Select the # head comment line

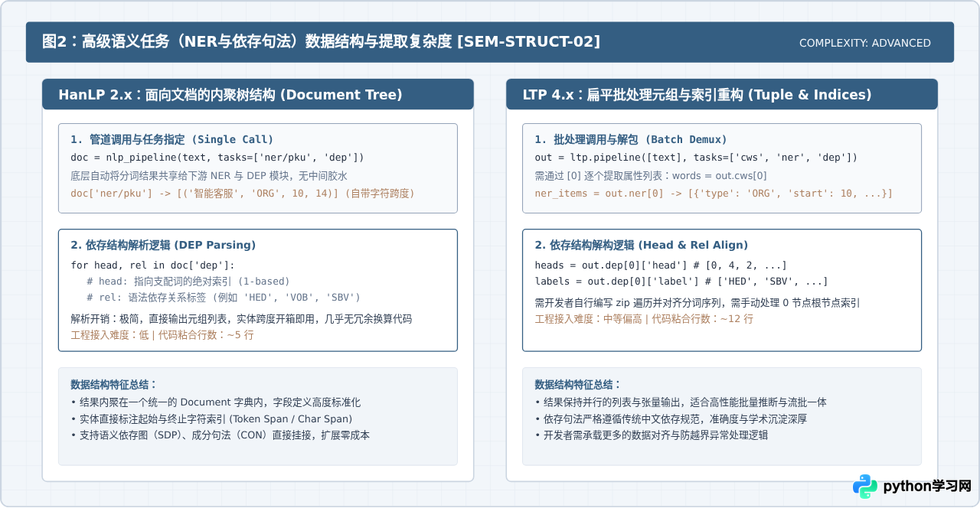click(188, 281)
